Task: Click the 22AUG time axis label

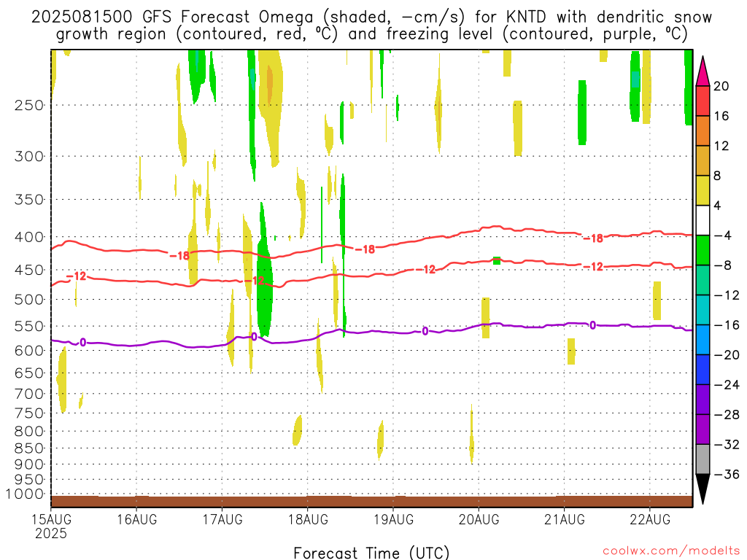Action: tap(650, 519)
